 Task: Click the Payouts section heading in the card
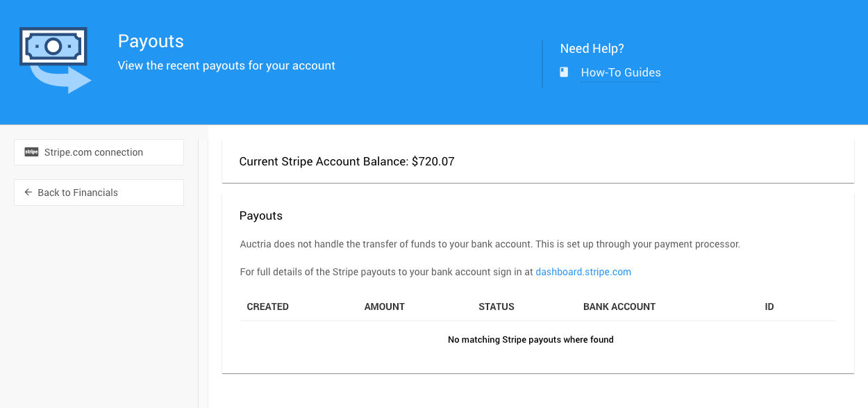click(260, 215)
